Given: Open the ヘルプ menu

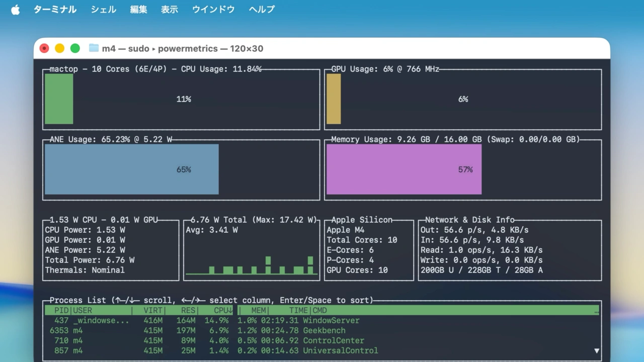Looking at the screenshot, I should click(x=261, y=9).
